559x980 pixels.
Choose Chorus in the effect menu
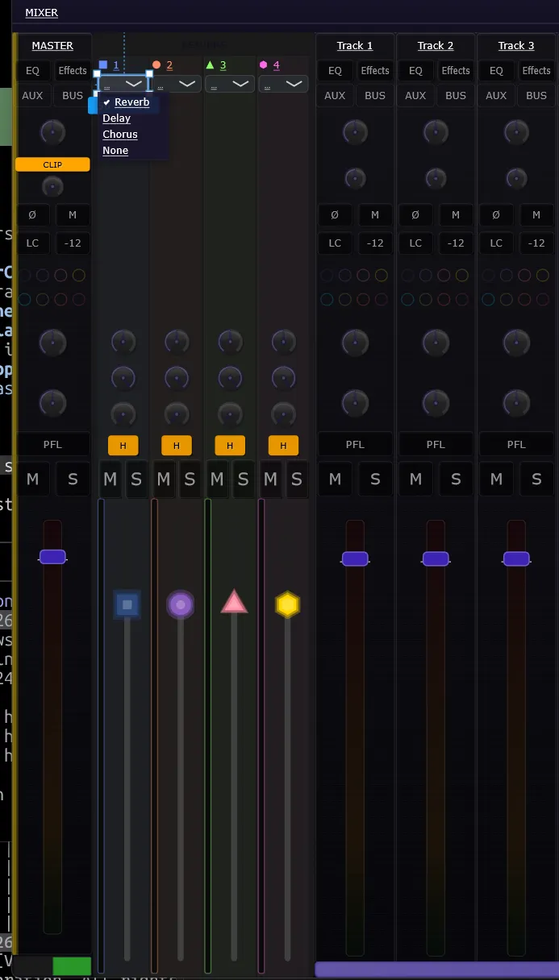[120, 135]
